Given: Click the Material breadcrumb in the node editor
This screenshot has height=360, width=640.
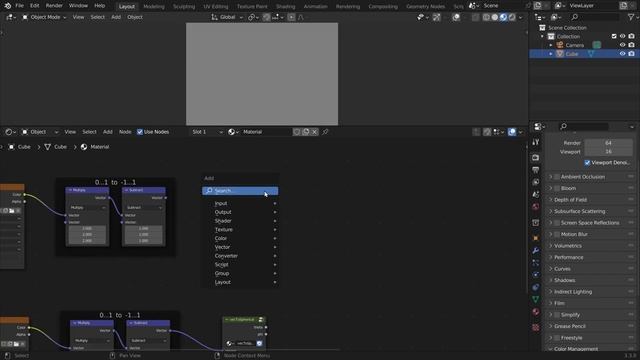Looking at the screenshot, I should [x=100, y=147].
